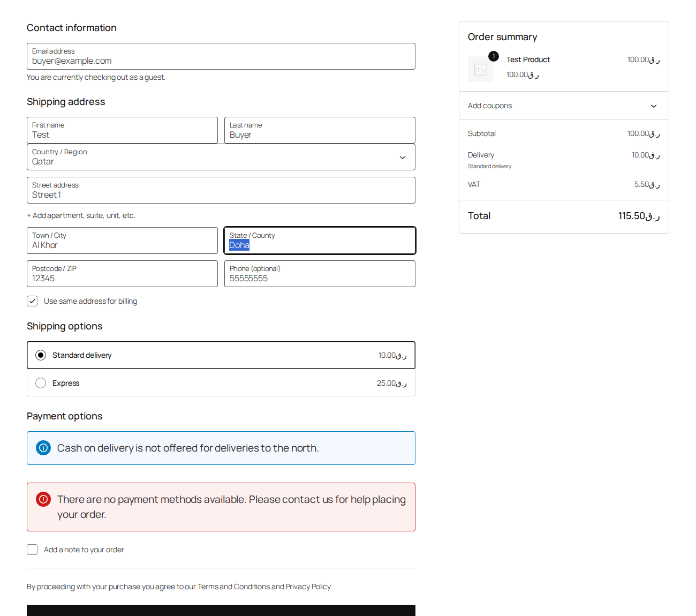Click the Country dropdown chevron arrow
Image resolution: width=696 pixels, height=616 pixels.
pyautogui.click(x=403, y=157)
